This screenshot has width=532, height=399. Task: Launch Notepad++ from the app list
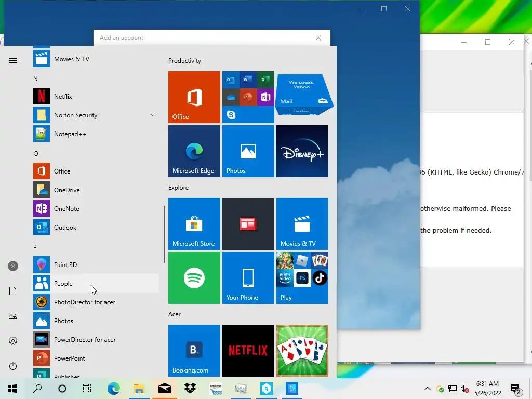[96, 134]
